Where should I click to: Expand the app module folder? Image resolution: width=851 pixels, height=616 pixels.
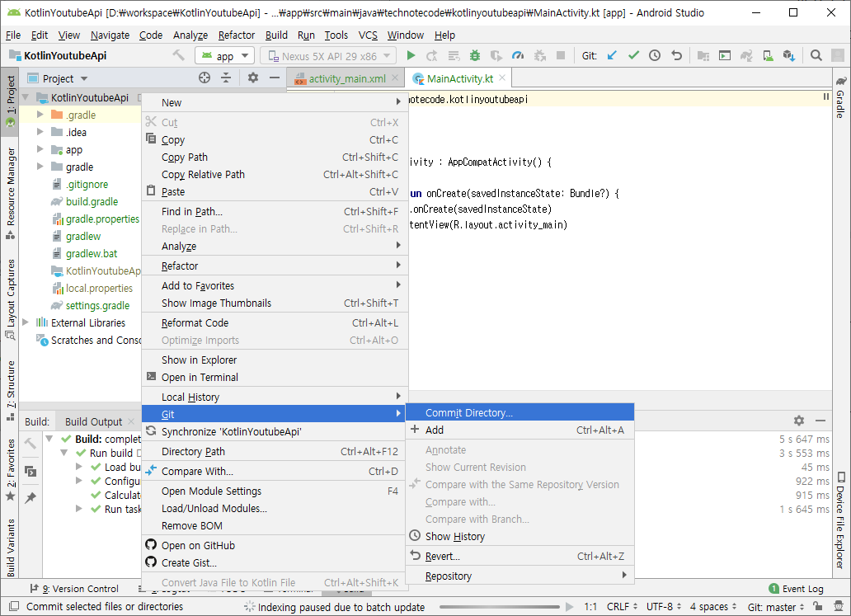(40, 149)
